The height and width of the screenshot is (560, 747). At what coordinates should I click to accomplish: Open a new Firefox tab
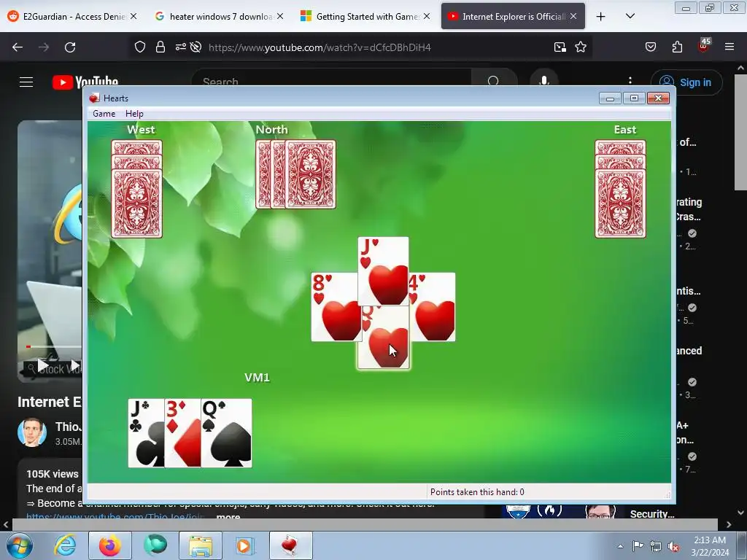click(601, 17)
